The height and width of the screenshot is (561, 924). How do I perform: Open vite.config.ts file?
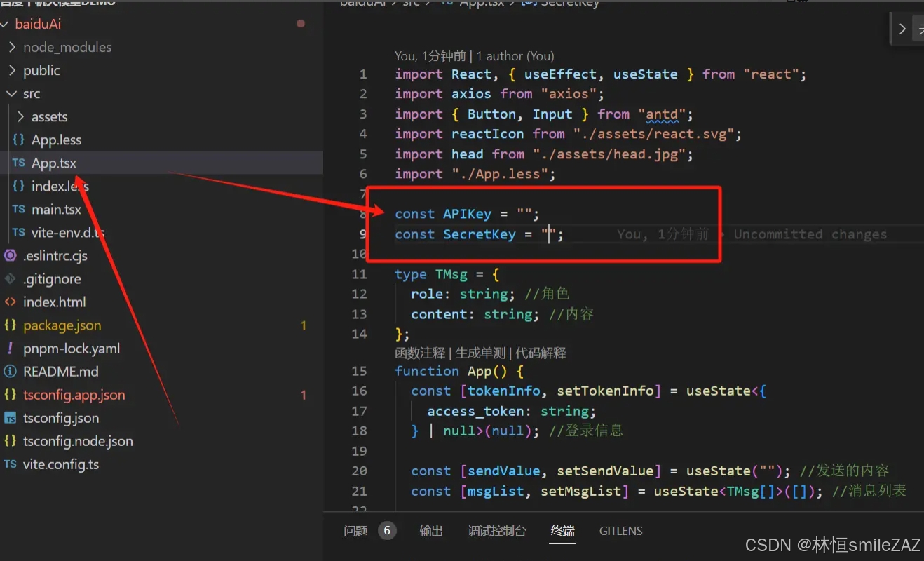pyautogui.click(x=61, y=464)
